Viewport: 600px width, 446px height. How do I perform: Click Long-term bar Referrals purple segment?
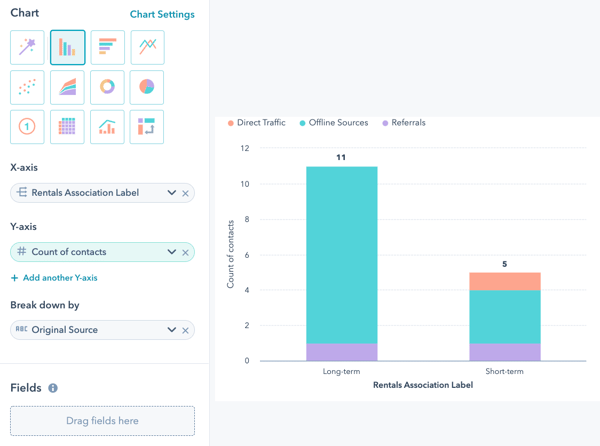click(x=342, y=352)
